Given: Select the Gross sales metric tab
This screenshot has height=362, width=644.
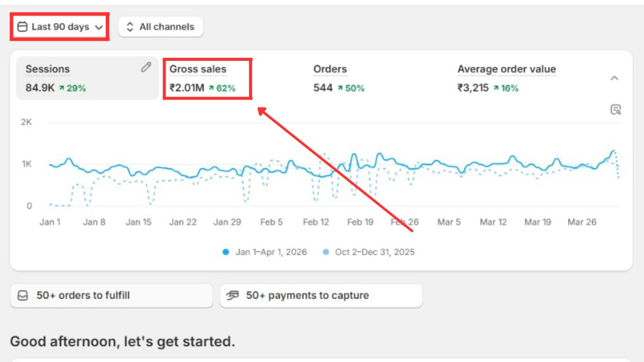Looking at the screenshot, I should coord(207,78).
